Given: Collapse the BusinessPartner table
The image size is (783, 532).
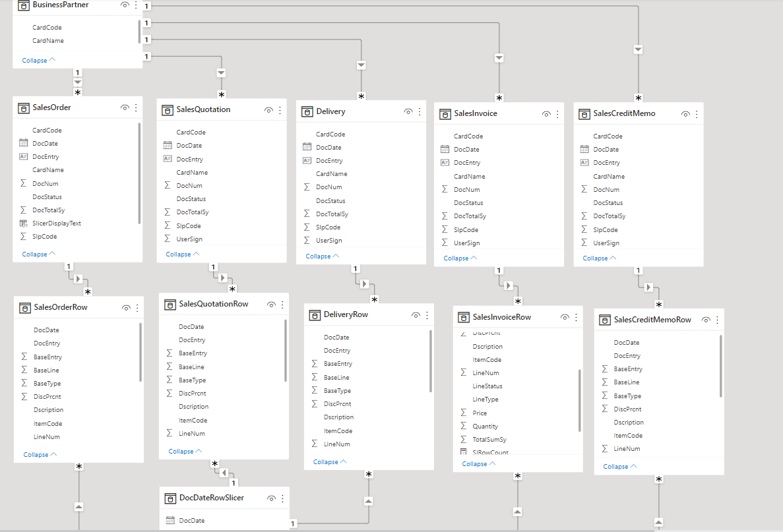Looking at the screenshot, I should [x=38, y=60].
